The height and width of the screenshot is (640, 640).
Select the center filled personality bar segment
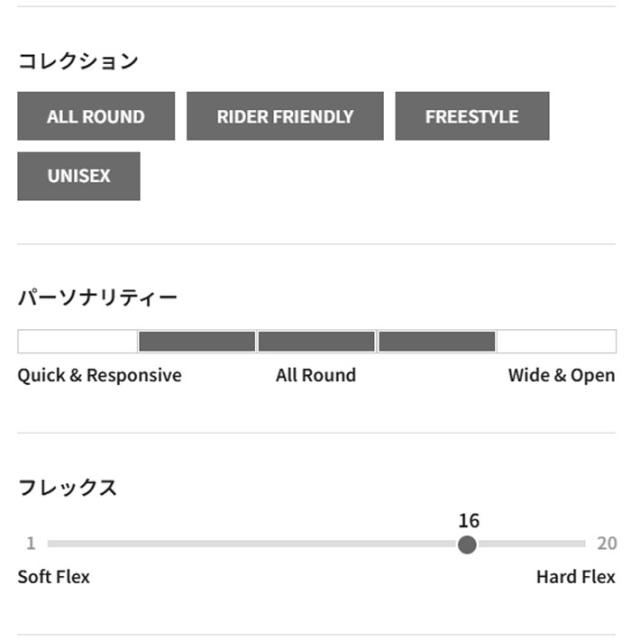point(316,341)
